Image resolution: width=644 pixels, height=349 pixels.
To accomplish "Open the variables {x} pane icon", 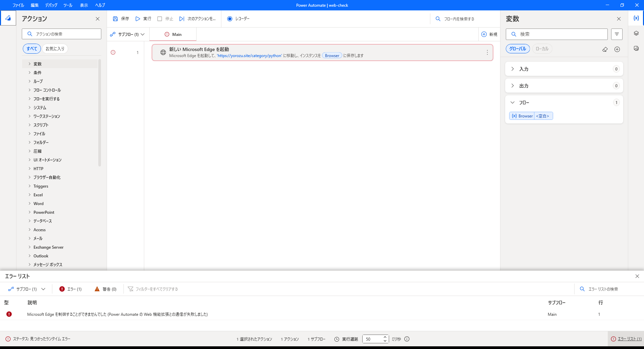I will point(636,18).
